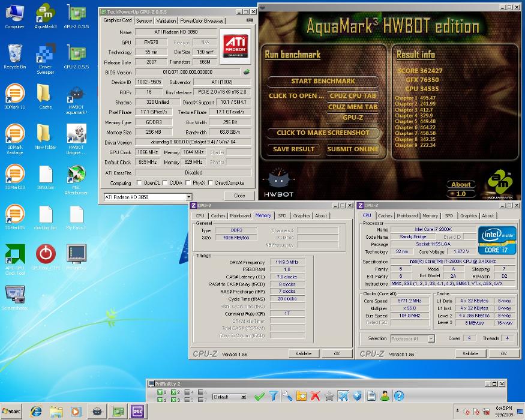Click the Windows Start button

pyautogui.click(x=11, y=411)
